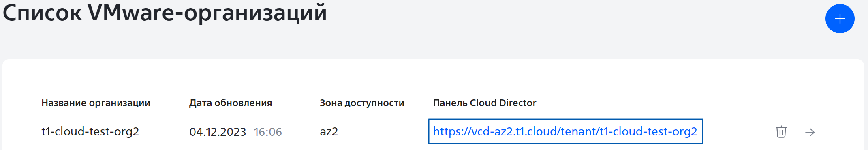
Task: Click the Список VMware-организаций page heading
Action: click(x=165, y=13)
